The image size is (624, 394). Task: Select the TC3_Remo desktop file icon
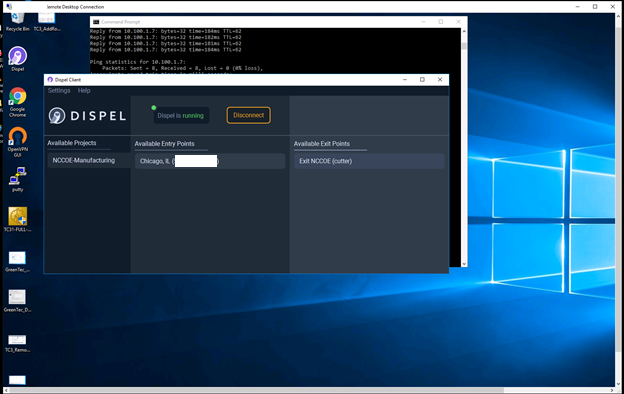pyautogui.click(x=17, y=343)
